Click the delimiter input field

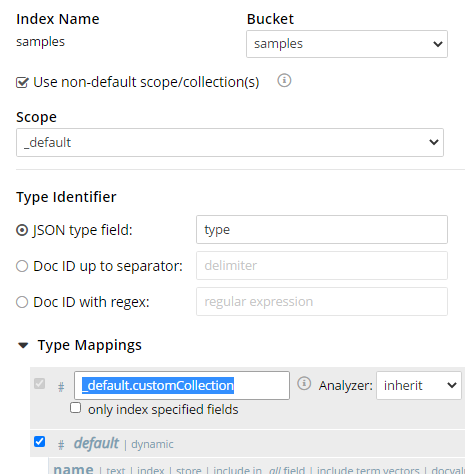tap(322, 266)
